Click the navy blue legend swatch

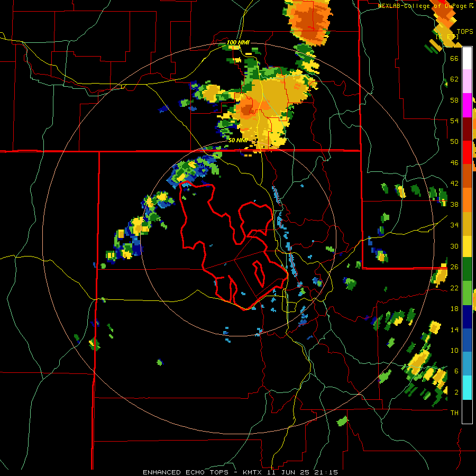point(467,317)
